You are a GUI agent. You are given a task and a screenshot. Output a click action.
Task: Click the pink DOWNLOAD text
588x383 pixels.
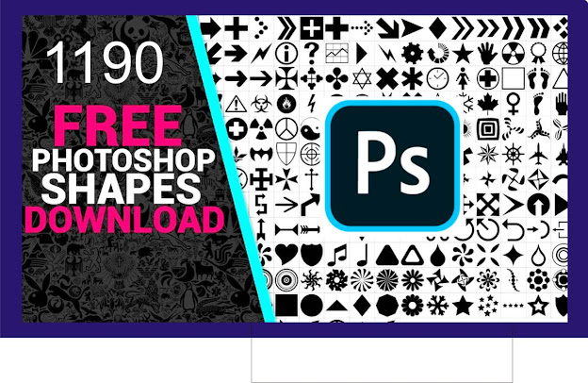pyautogui.click(x=125, y=220)
